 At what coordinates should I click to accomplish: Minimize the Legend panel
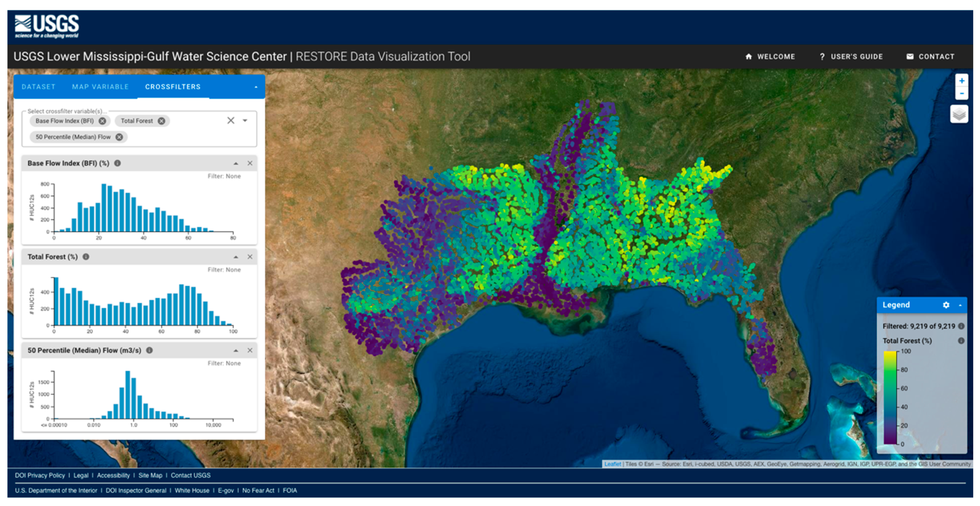[960, 305]
